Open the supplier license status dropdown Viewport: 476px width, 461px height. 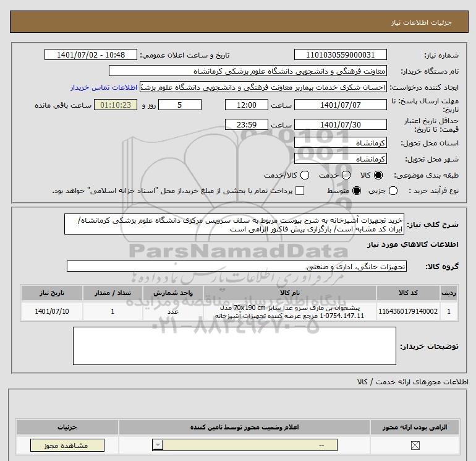pos(245,445)
